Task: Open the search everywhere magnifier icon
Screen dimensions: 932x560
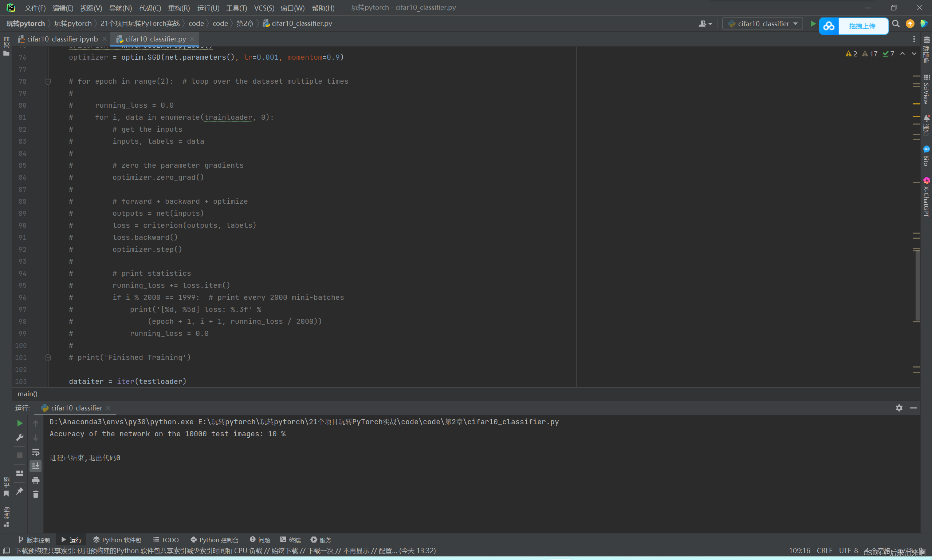Action: [x=895, y=24]
